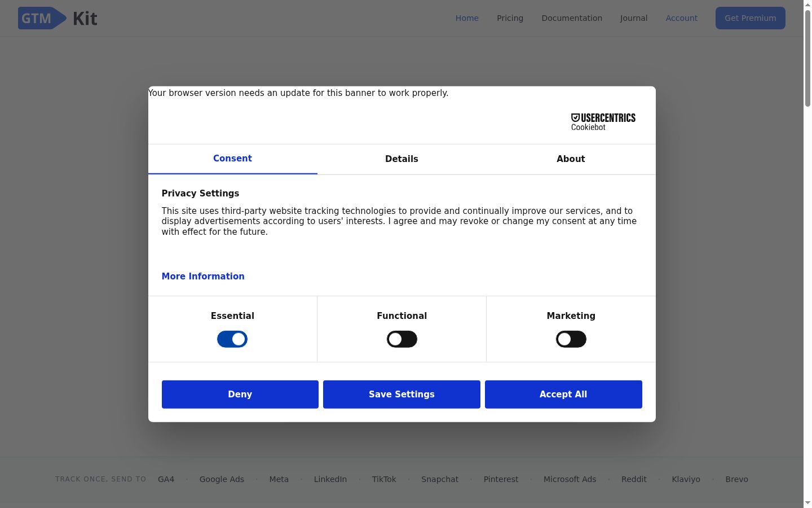Click the Brevo text
The image size is (812, 508).
pos(736,479)
